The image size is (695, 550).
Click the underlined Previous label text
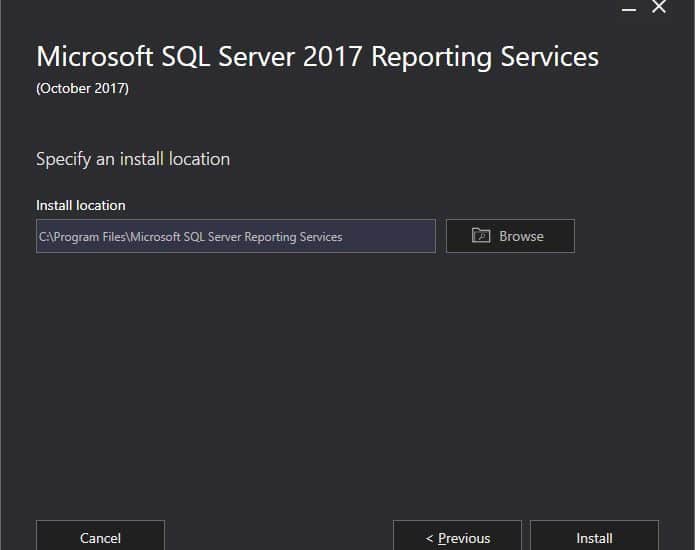464,538
